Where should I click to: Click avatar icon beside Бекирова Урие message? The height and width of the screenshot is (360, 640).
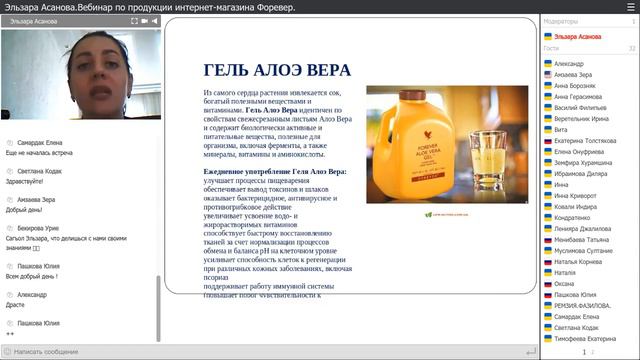(x=10, y=229)
